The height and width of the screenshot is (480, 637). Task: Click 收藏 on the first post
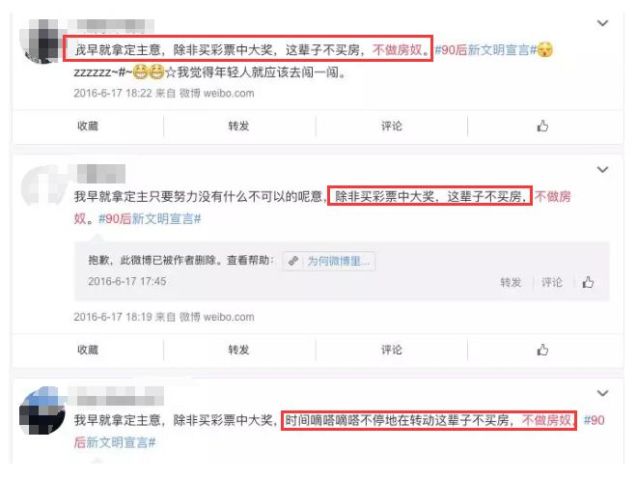pos(88,126)
